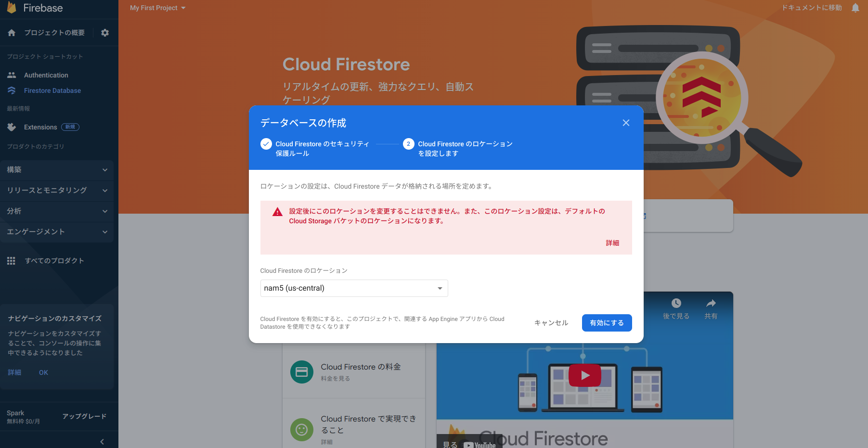Open すべてのプロダクト menu item
Screen dimensions: 868x448
point(54,261)
